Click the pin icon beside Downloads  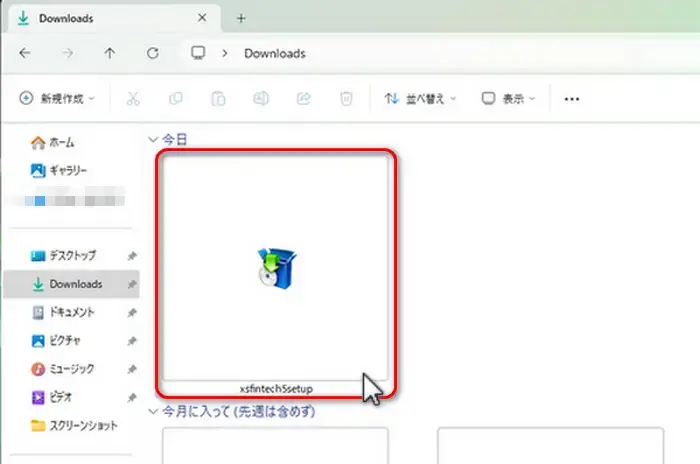pos(132,284)
